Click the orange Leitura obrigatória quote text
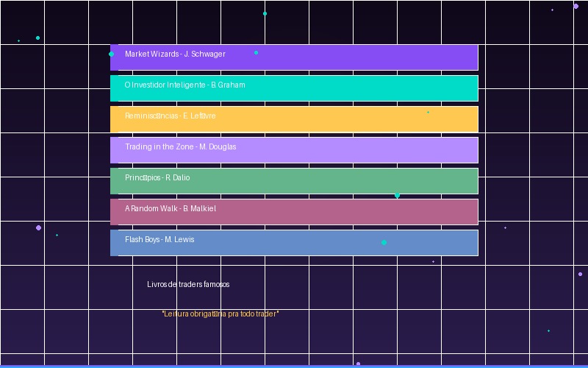588x368 pixels. 220,314
